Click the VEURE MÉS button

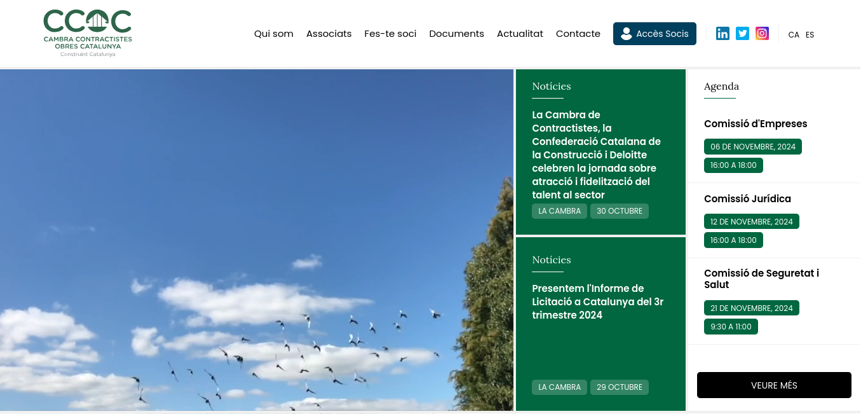[x=774, y=385]
